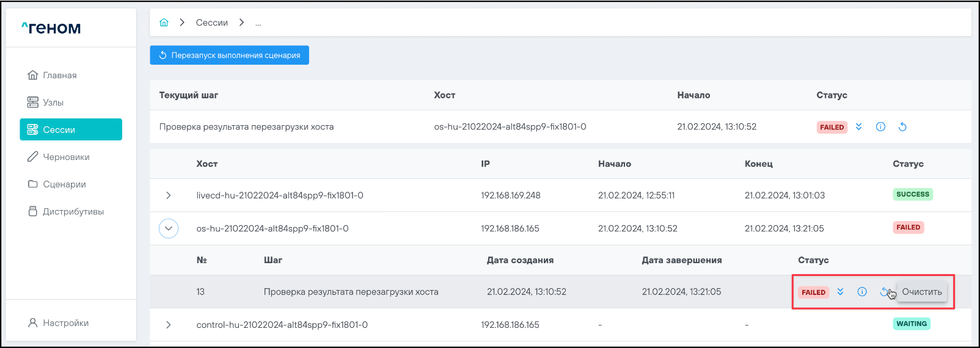Open Главная in the sidebar
Screen dimensions: 980x348
pyautogui.click(x=59, y=75)
